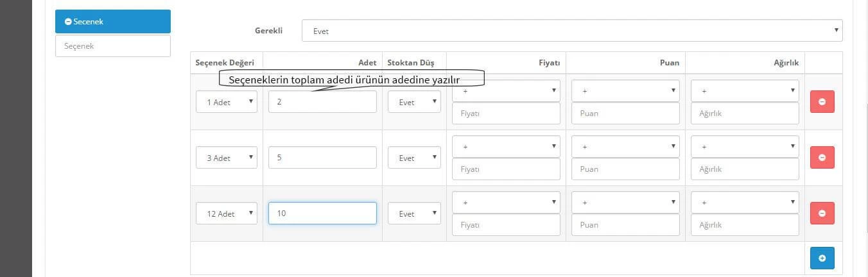
Task: Remove the 12 Adet option row
Action: pyautogui.click(x=822, y=214)
